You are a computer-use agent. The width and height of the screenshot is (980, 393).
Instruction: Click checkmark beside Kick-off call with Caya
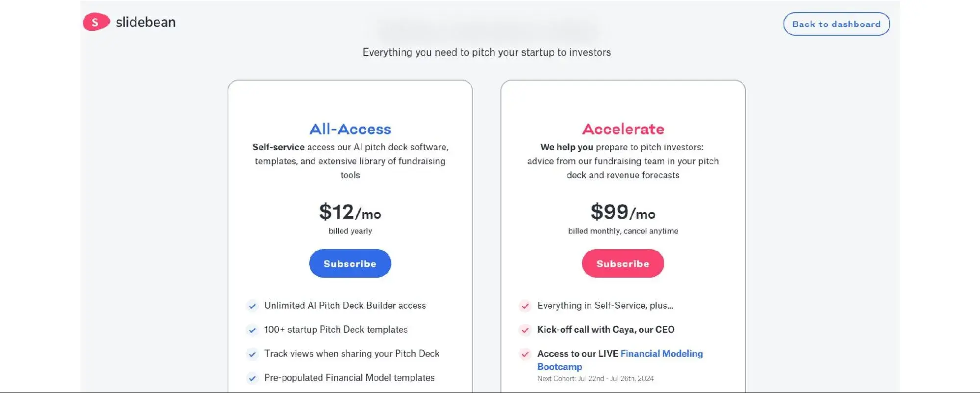525,330
